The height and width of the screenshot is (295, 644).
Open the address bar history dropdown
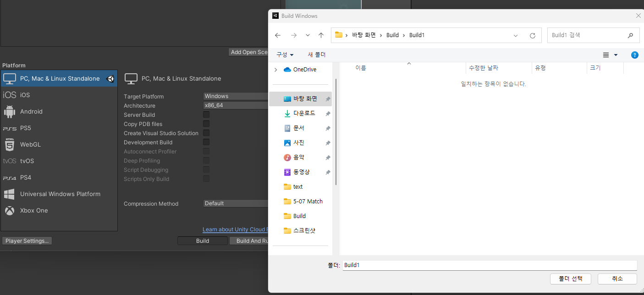(x=516, y=35)
